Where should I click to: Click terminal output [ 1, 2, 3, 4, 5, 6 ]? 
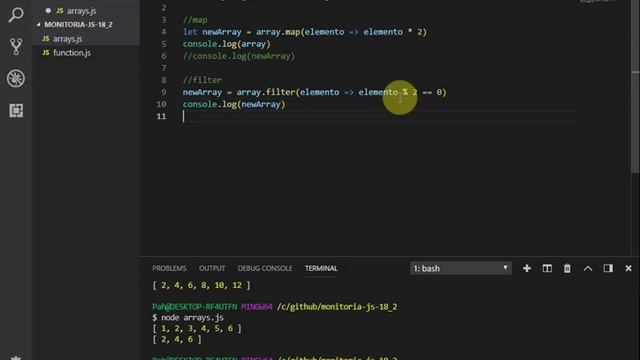click(197, 328)
